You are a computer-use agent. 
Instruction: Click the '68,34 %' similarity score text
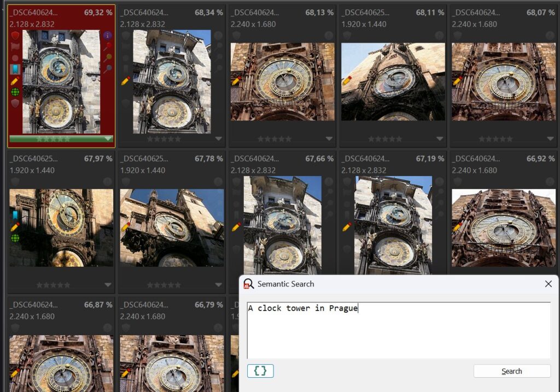208,13
